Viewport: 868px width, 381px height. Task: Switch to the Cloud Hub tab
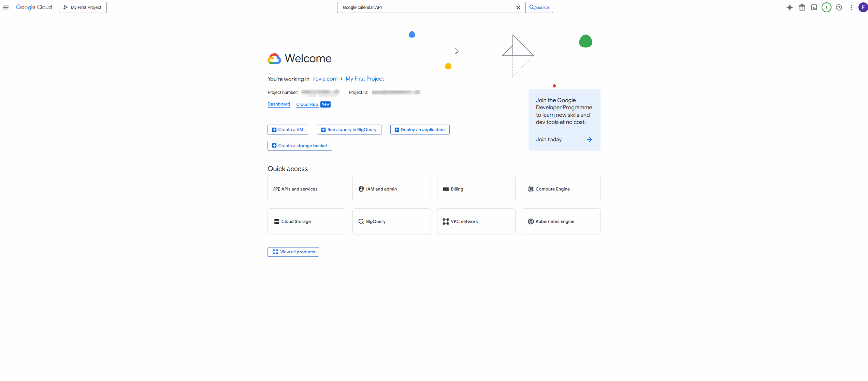click(307, 104)
